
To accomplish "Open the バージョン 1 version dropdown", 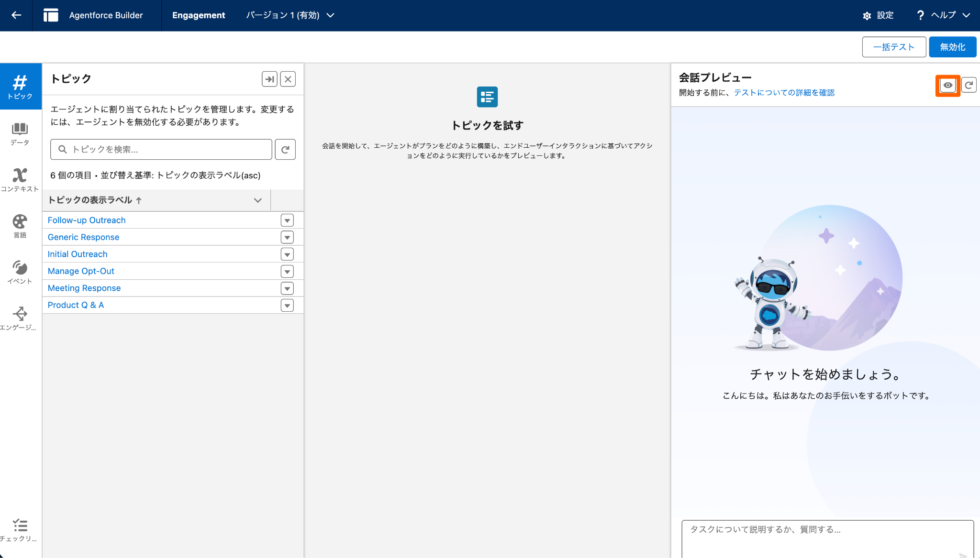I will pos(290,15).
